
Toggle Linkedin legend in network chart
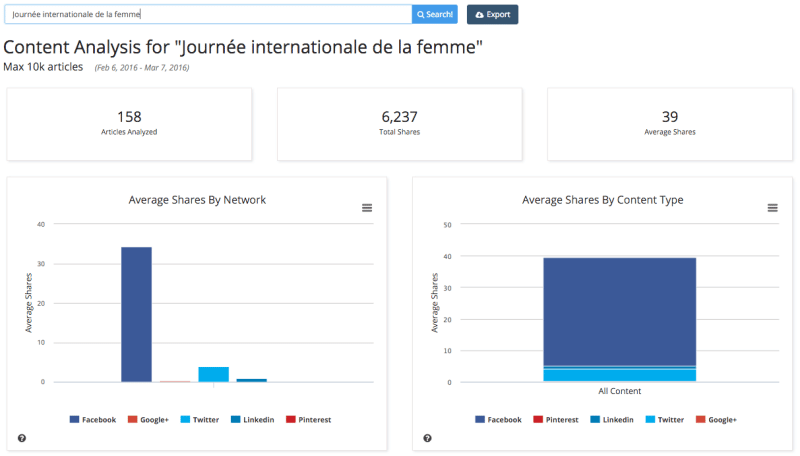(x=253, y=419)
